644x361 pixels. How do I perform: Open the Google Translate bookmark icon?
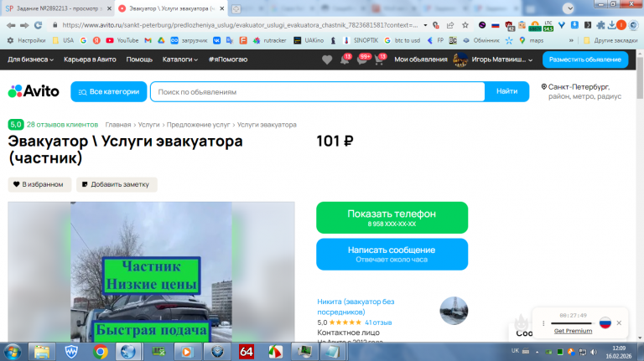tap(230, 40)
